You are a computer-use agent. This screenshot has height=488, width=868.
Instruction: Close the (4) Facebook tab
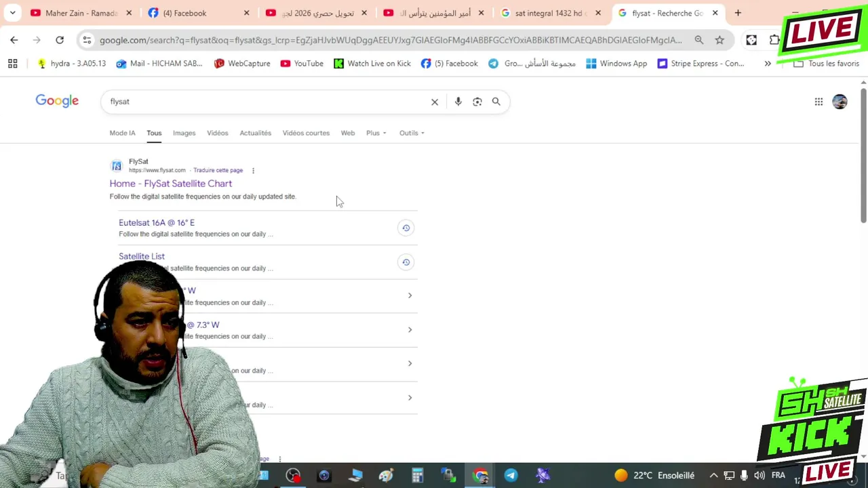(246, 13)
